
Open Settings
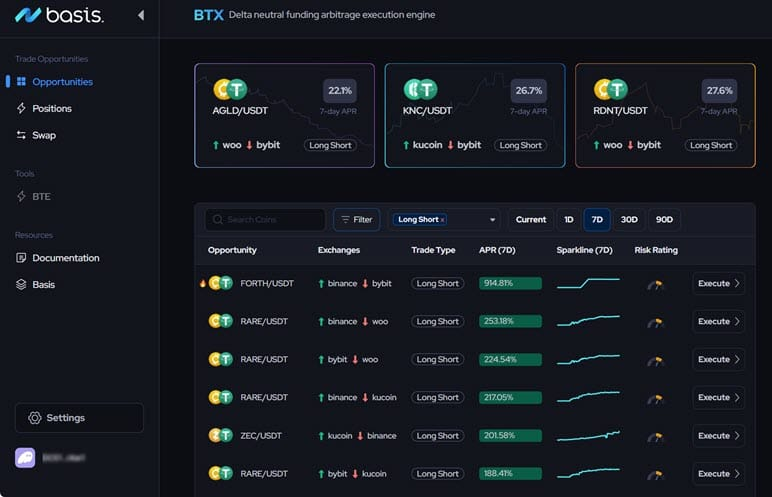pyautogui.click(x=79, y=418)
